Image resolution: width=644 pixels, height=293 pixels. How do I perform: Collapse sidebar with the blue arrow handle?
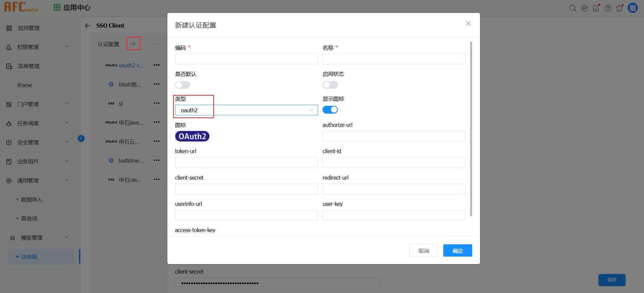click(81, 139)
